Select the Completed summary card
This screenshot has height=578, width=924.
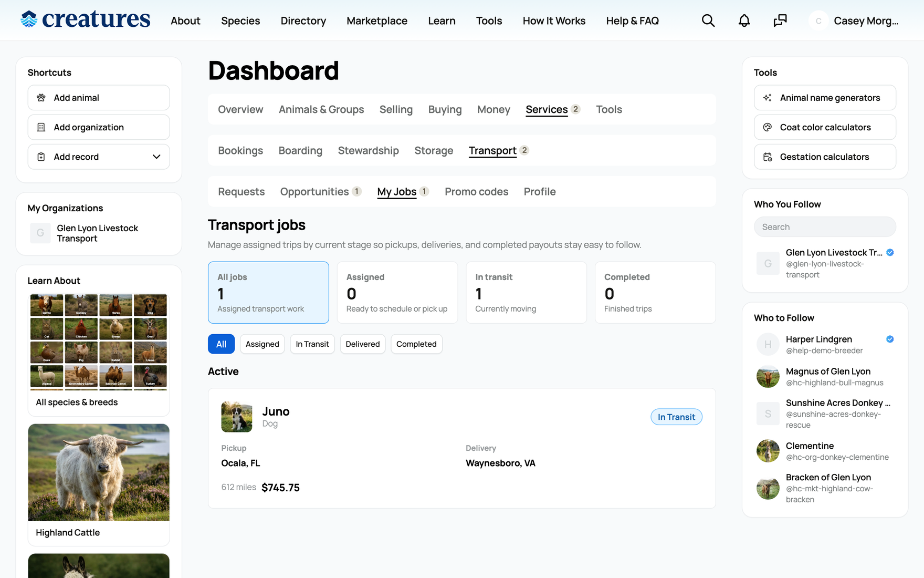pos(655,292)
